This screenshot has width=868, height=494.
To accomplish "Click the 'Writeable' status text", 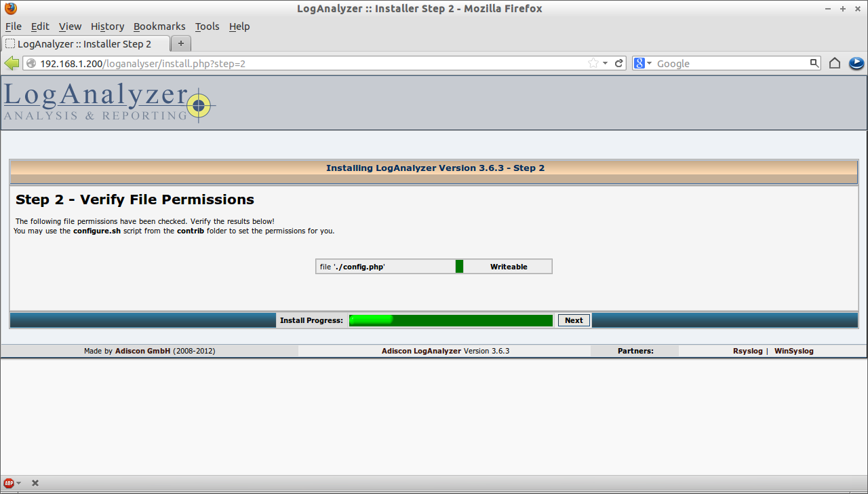I will click(509, 267).
